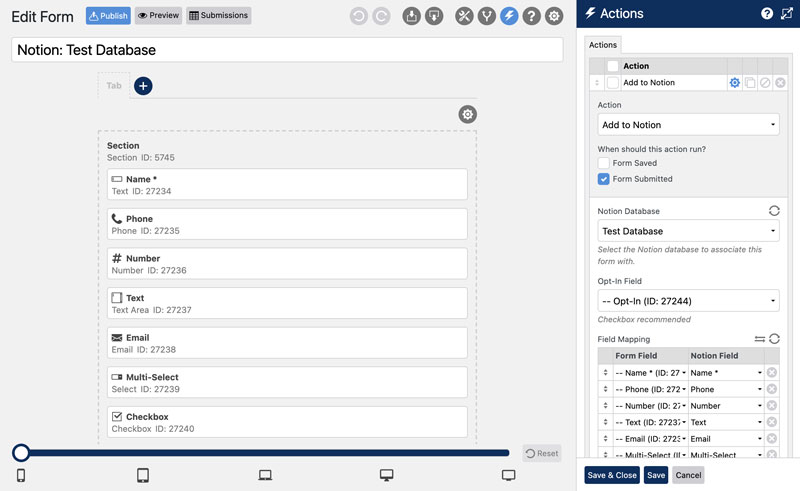The image size is (800, 491).
Task: Select the Email field block
Action: pos(287,342)
